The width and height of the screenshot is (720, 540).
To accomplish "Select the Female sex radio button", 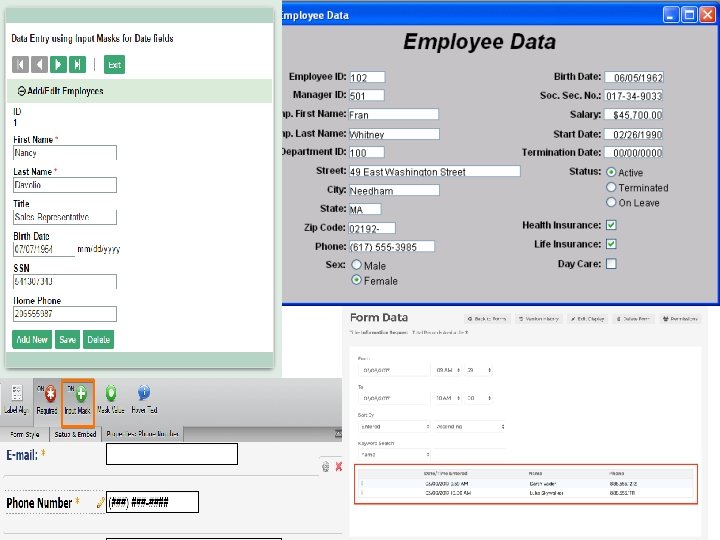I will [356, 280].
